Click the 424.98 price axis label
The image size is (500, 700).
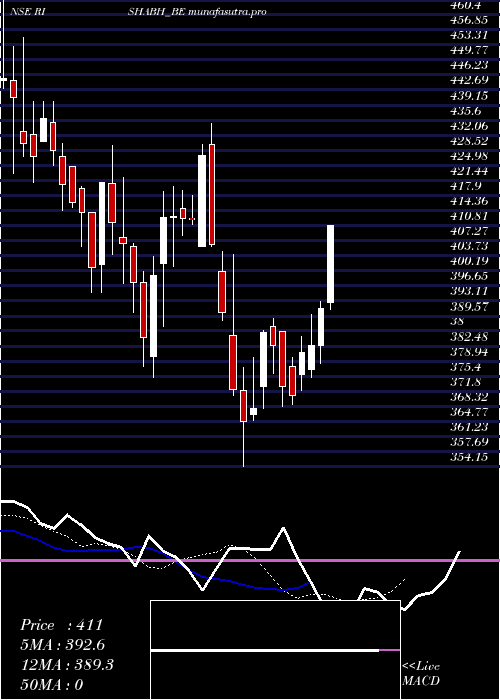(x=469, y=156)
